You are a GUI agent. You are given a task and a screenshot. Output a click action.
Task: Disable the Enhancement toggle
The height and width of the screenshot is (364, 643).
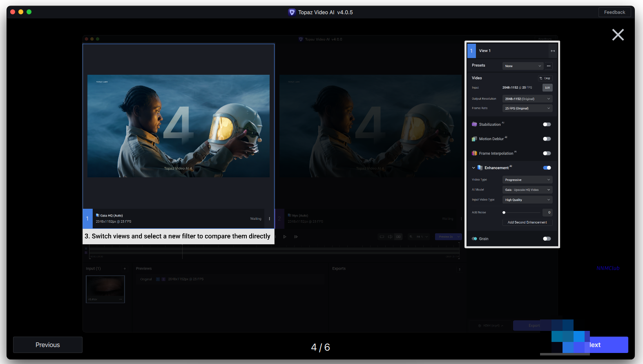coord(547,168)
